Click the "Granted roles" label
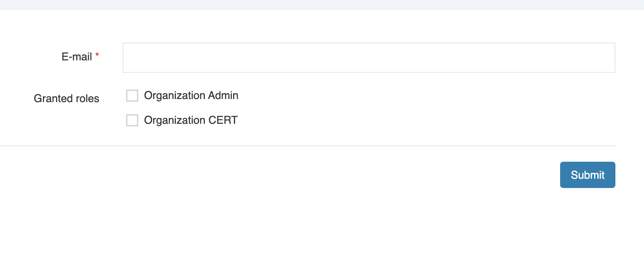The image size is (644, 253). (x=66, y=99)
